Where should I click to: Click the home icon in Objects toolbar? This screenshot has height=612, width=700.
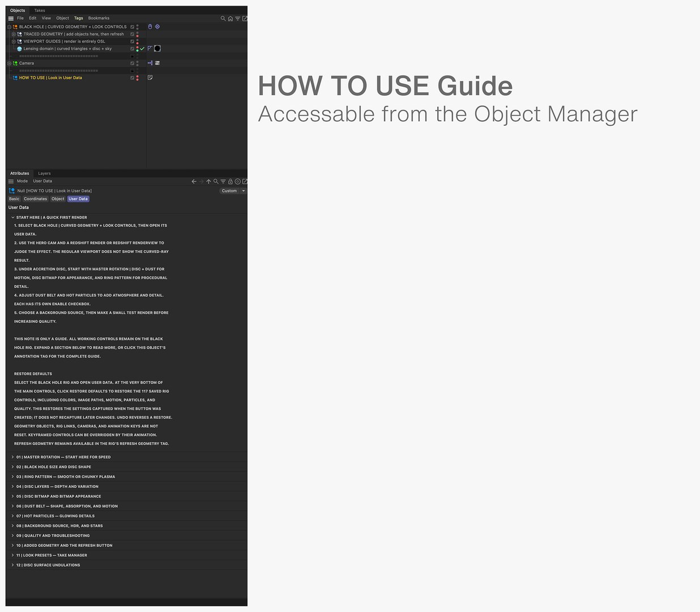231,19
